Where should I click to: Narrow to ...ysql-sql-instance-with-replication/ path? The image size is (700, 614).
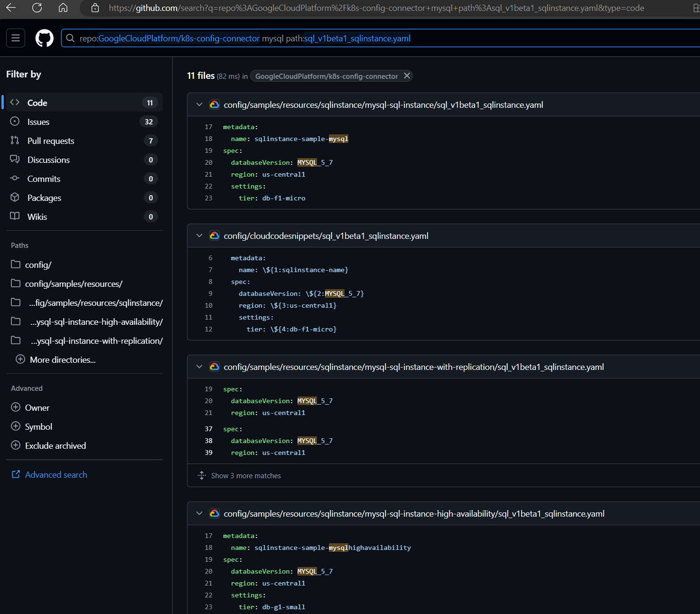(x=97, y=341)
